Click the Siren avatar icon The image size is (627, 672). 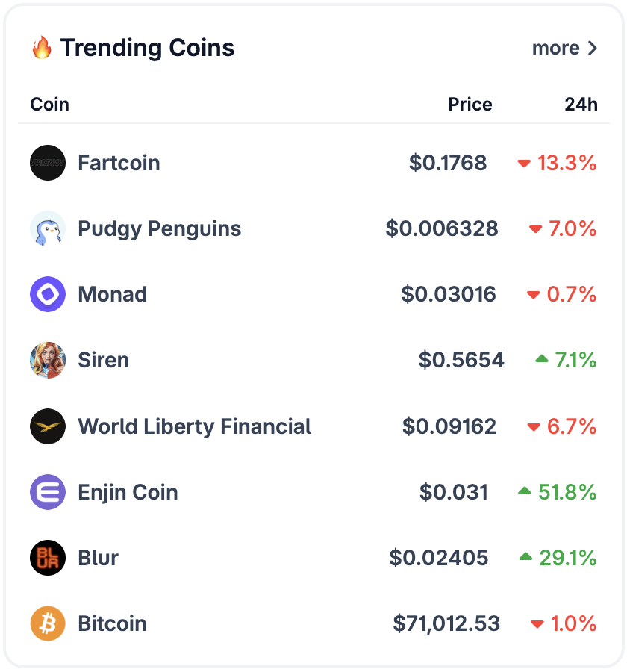coord(48,360)
